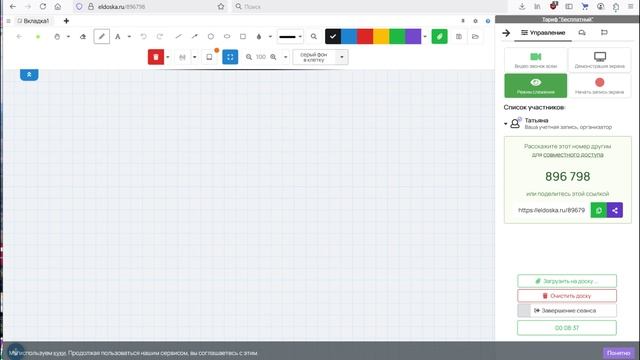Open the zoom level dropdown arrow
The height and width of the screenshot is (360, 640).
pos(285,57)
